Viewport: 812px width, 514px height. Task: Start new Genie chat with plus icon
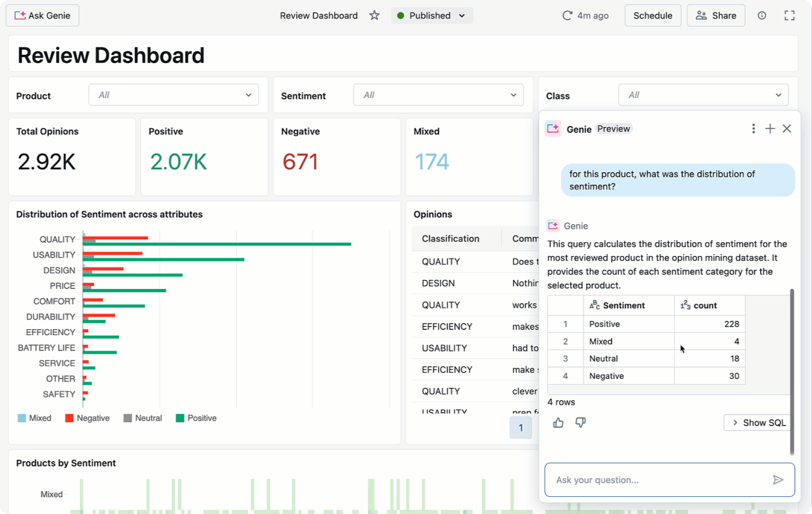(x=770, y=129)
